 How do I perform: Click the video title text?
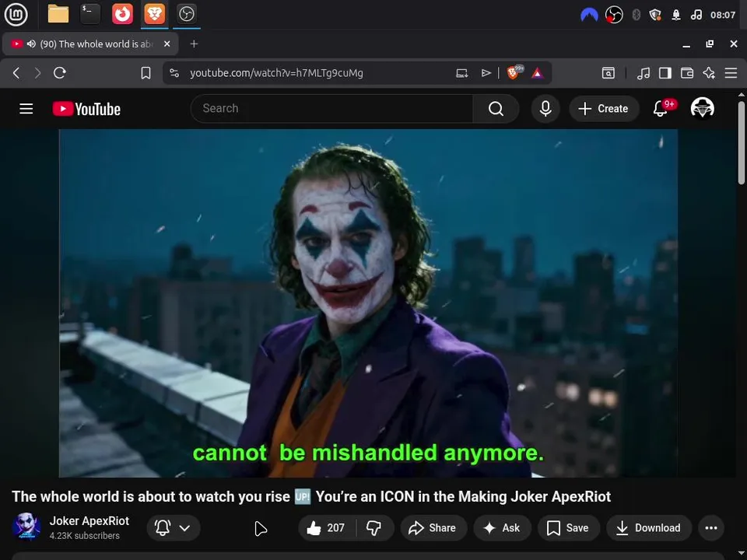tap(311, 497)
